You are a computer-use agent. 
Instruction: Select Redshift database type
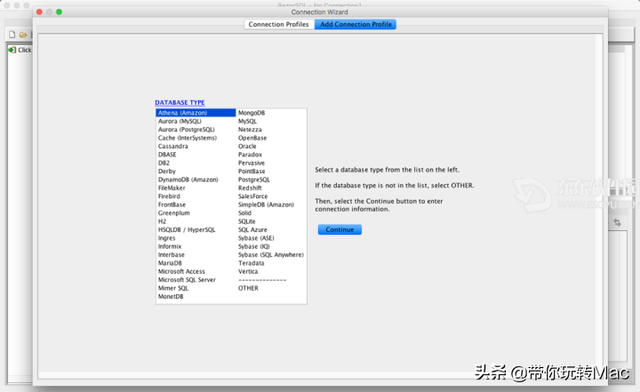250,188
